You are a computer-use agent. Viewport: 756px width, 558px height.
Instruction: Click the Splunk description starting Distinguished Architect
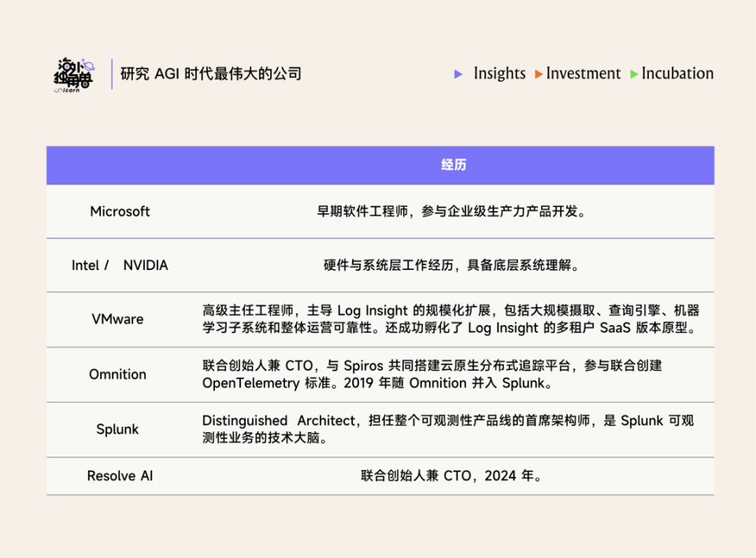coord(448,430)
